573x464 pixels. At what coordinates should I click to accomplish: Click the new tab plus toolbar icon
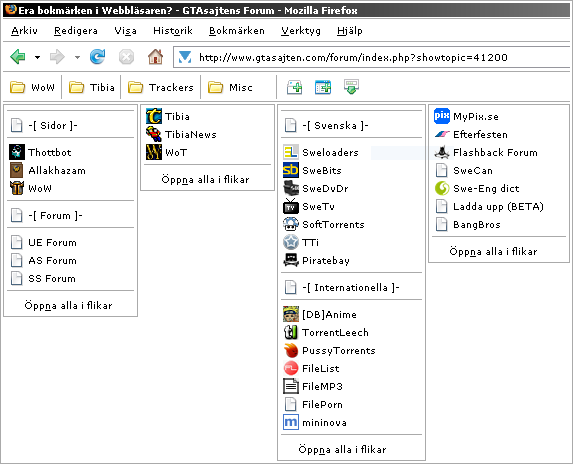coord(323,87)
